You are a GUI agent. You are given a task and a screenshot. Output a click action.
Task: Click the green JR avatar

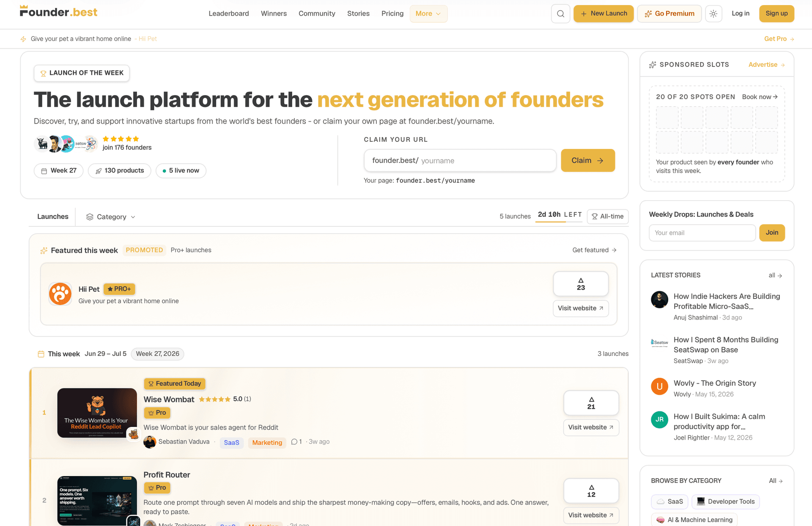[659, 420]
